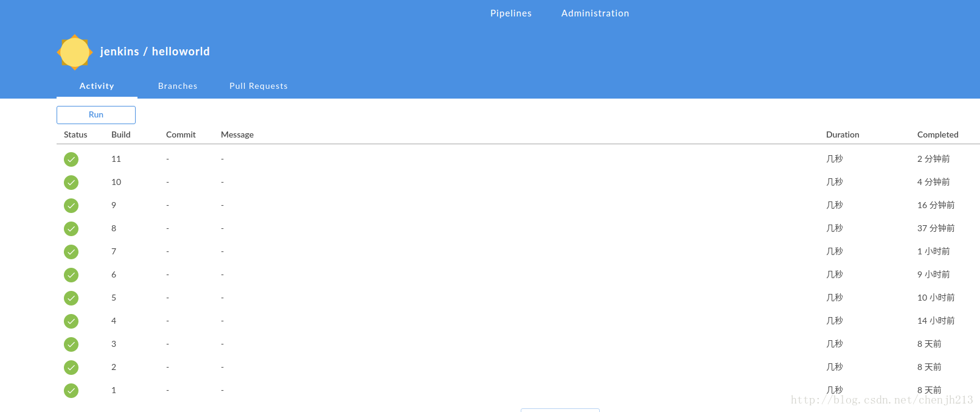The height and width of the screenshot is (412, 980).
Task: Click the '9 小时前' completed time
Action: [x=934, y=274]
